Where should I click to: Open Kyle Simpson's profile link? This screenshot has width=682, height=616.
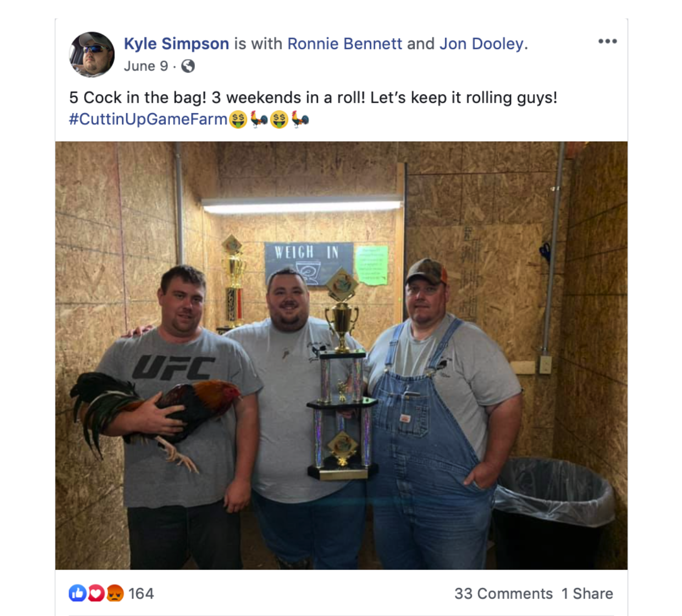pyautogui.click(x=176, y=44)
